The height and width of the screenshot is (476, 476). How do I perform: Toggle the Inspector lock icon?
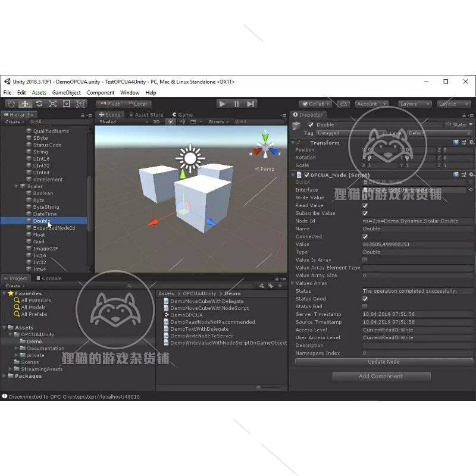coord(464,115)
